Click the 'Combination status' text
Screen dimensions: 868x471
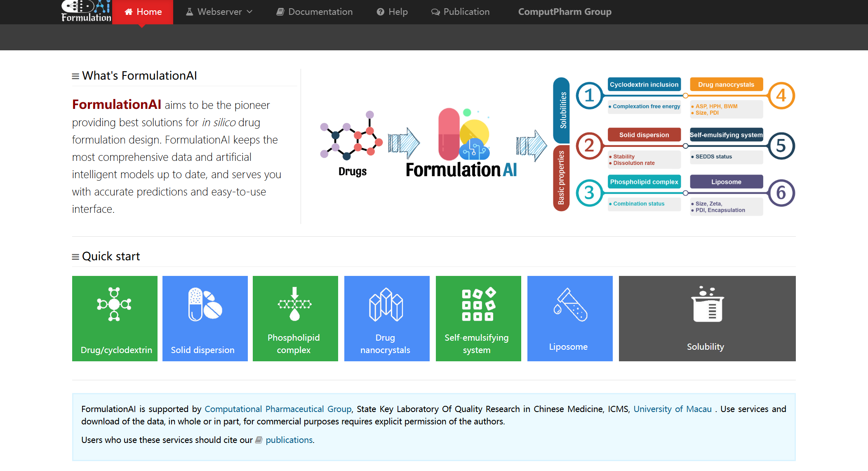[x=639, y=204]
